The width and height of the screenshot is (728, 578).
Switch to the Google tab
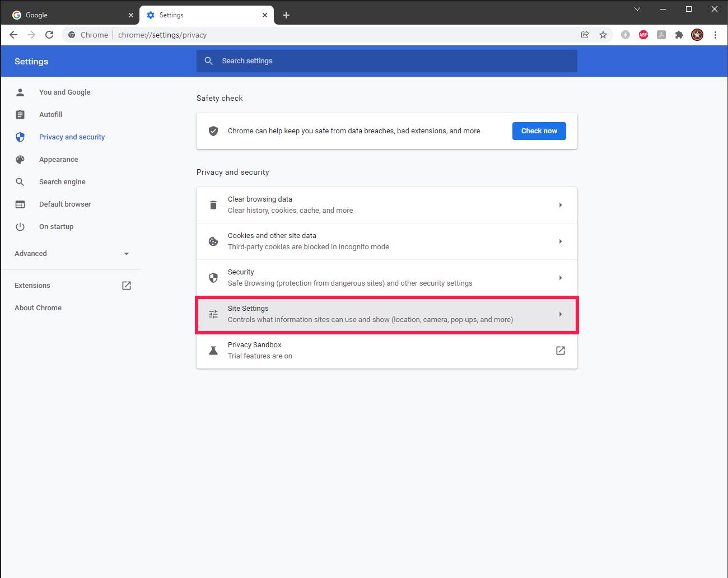70,15
